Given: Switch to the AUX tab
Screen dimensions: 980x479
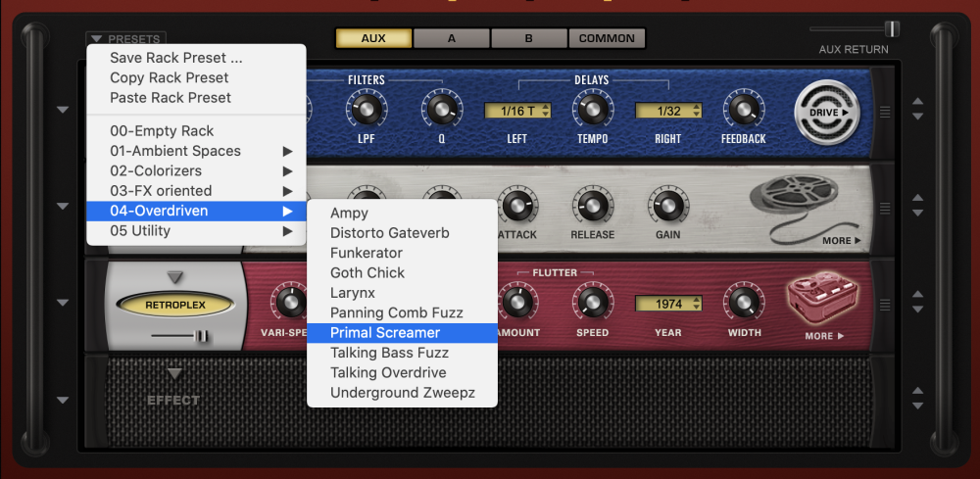Looking at the screenshot, I should tap(373, 38).
